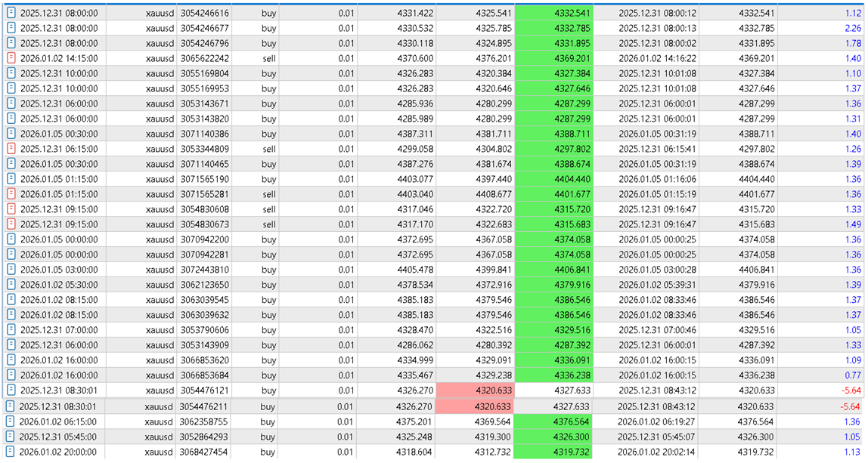Viewport: 868px width, 463px height.
Task: Click the sell icon for order 3071565281
Action: [11, 194]
